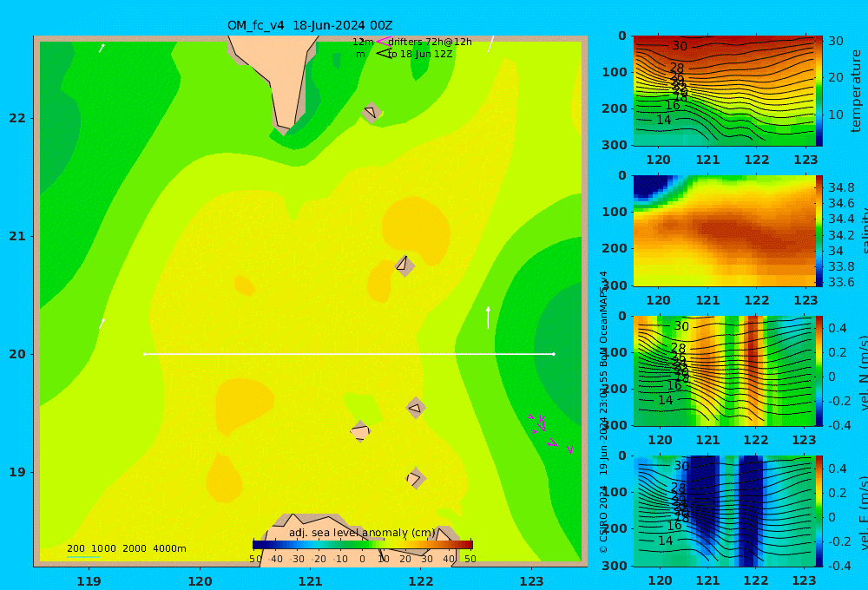Click longitude label 121 on the main map axis
The image size is (868, 590).
[310, 581]
